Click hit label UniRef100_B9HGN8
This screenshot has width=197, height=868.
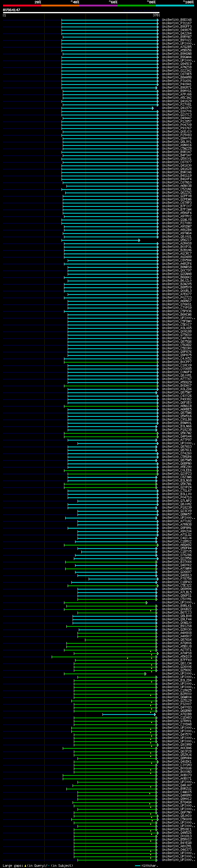coord(177,54)
